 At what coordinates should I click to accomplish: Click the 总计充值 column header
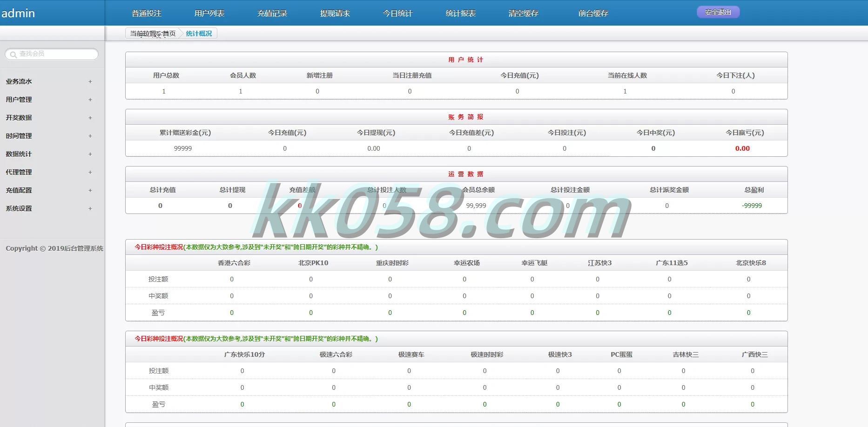tap(162, 190)
